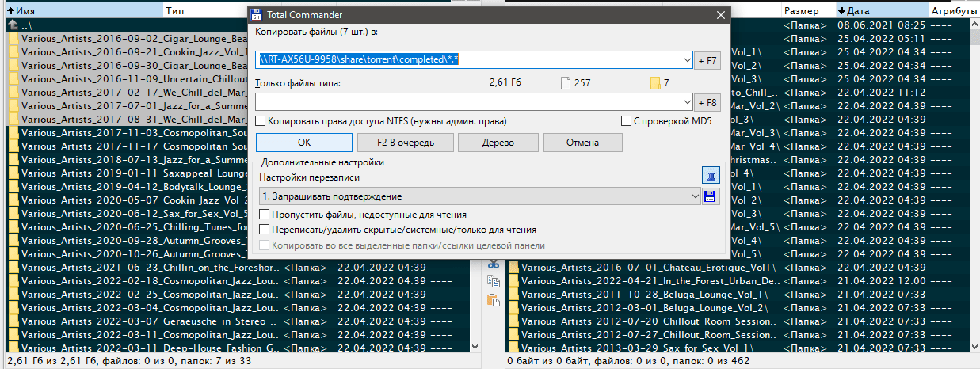This screenshot has width=980, height=369.
Task: Click the folder count icon next to 7
Action: tap(655, 83)
